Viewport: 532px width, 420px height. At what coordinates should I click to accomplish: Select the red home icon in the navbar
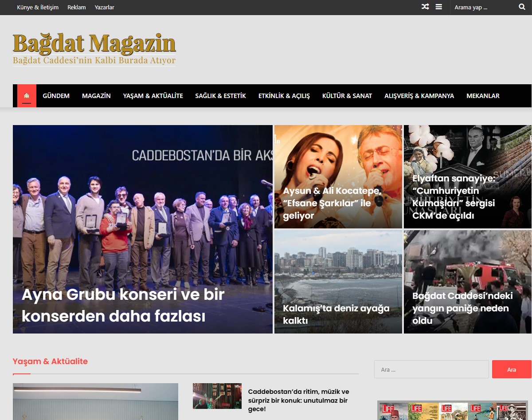26,95
